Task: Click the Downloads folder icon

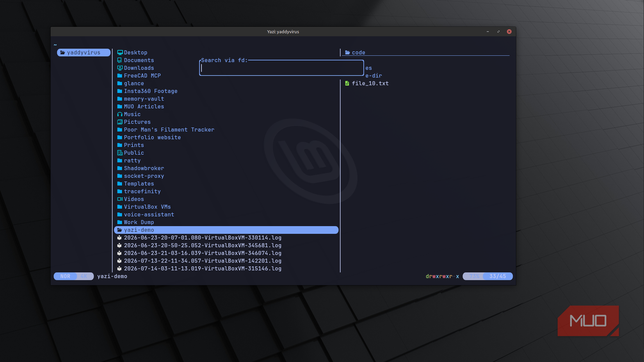Action: point(120,68)
